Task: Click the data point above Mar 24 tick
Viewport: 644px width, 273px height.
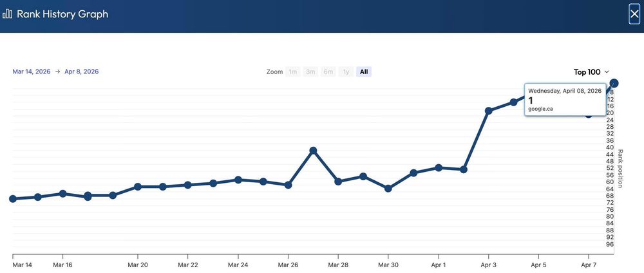Action: [238, 180]
